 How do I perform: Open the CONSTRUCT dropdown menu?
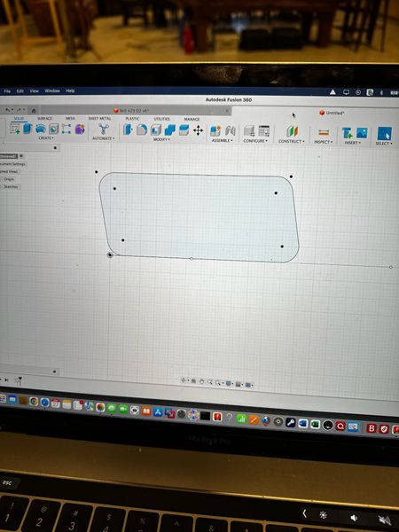[x=292, y=142]
